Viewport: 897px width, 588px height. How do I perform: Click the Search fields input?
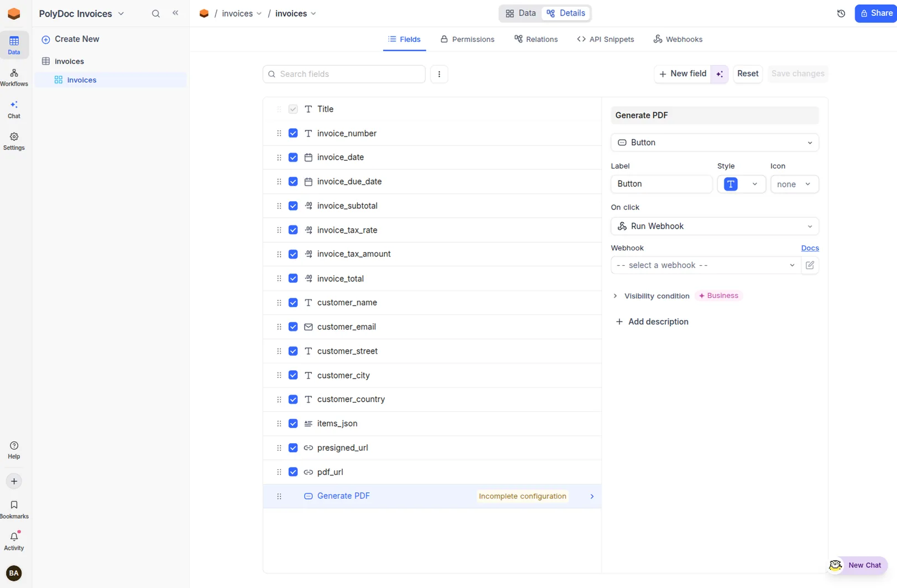point(344,74)
